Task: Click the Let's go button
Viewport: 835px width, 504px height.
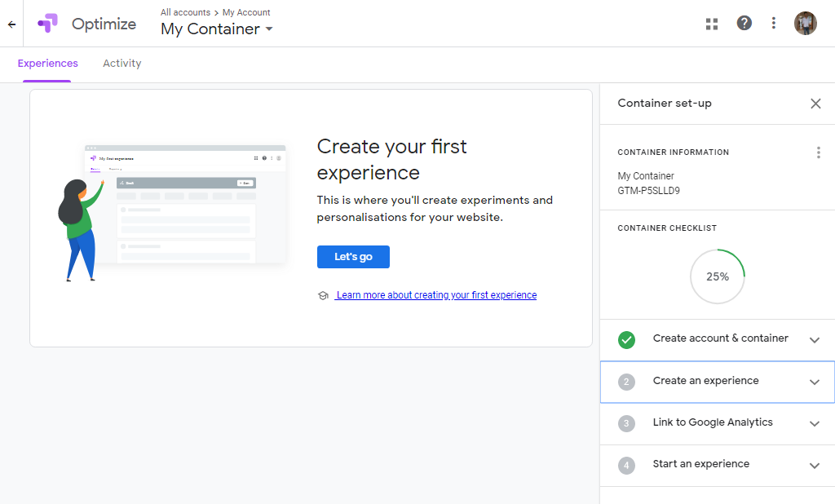Action: click(353, 257)
